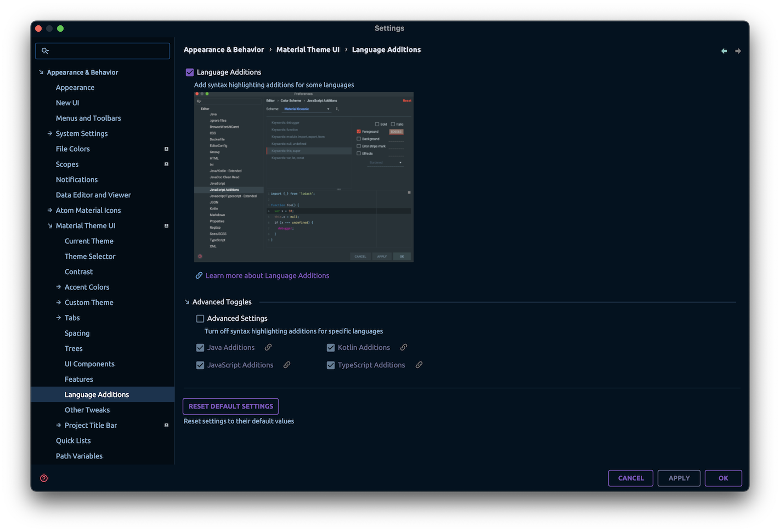Click the link icon beside TypeScript Additions
Screen dimensions: 780x532
pos(419,365)
